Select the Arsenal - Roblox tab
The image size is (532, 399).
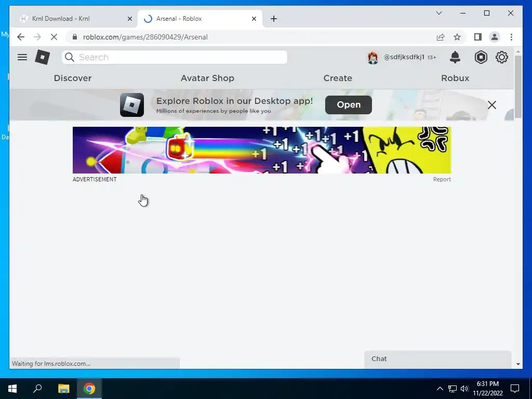(x=199, y=19)
